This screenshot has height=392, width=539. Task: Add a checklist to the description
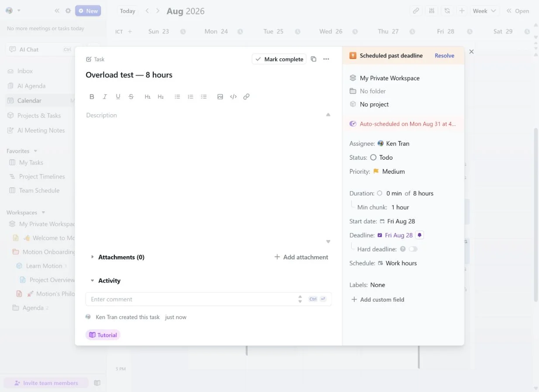pyautogui.click(x=204, y=96)
